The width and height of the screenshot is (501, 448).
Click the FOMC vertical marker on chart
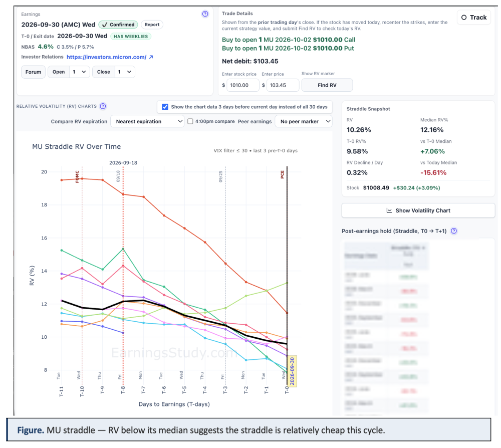(x=77, y=177)
